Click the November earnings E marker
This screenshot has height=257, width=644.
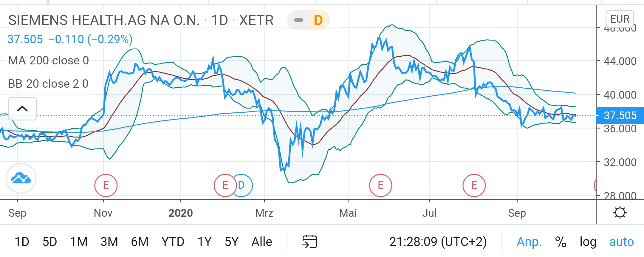pyautogui.click(x=106, y=185)
